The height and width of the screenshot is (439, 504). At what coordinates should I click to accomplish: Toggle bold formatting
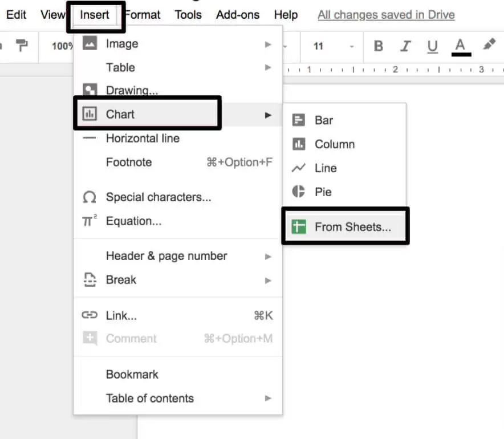coord(379,46)
